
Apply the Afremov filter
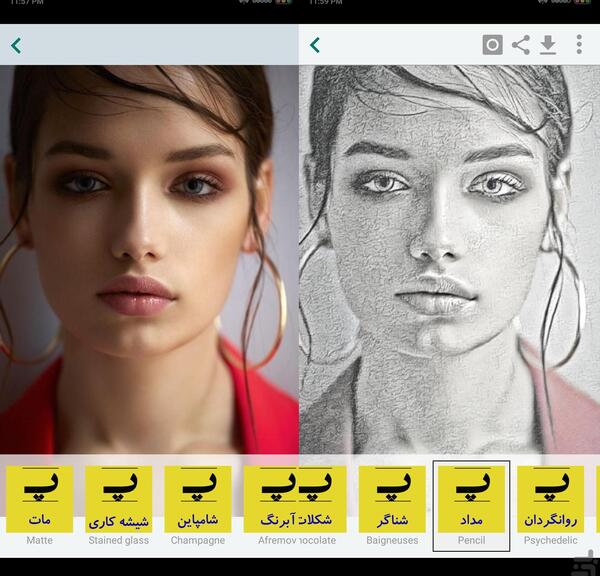point(271,499)
